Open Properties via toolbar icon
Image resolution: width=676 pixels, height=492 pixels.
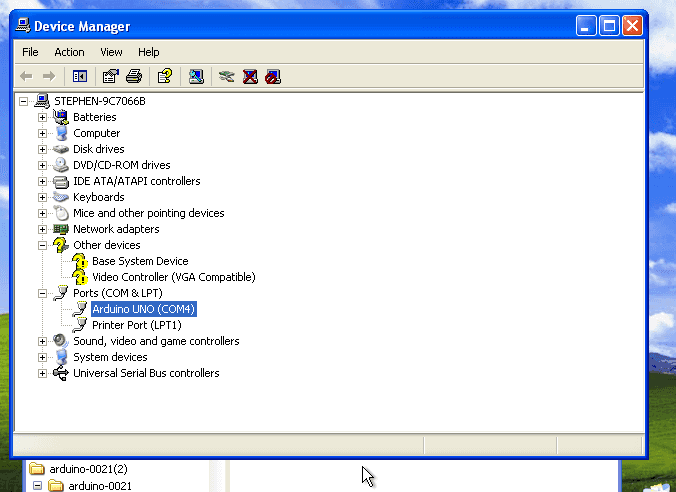click(111, 77)
